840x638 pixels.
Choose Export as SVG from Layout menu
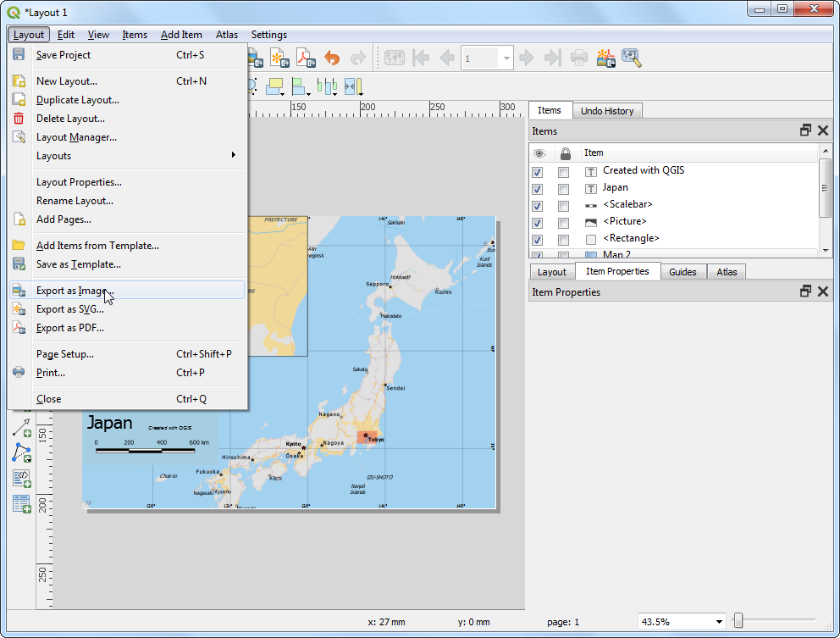pos(69,309)
